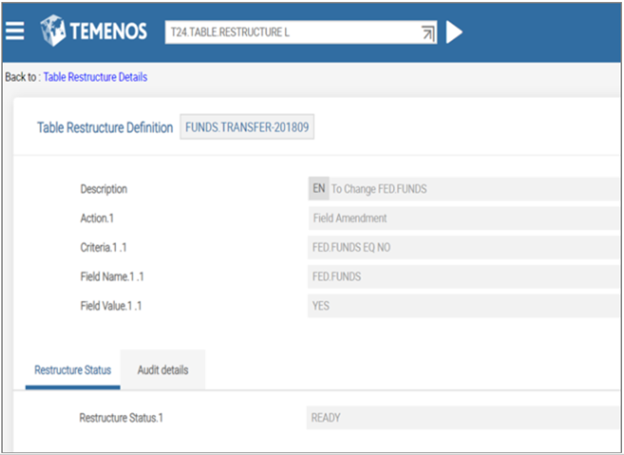
Task: Open the Audit details tab
Action: click(x=163, y=370)
